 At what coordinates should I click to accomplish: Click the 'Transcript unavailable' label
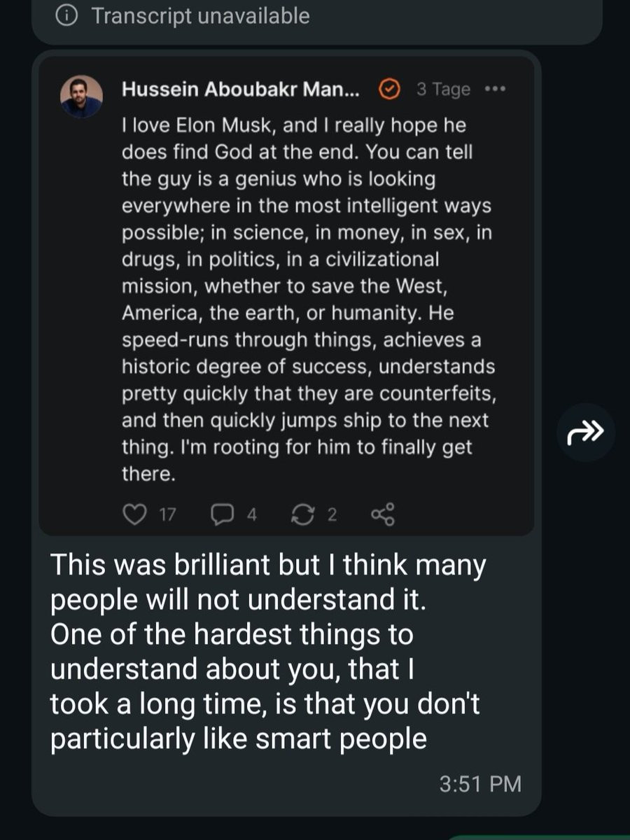200,15
